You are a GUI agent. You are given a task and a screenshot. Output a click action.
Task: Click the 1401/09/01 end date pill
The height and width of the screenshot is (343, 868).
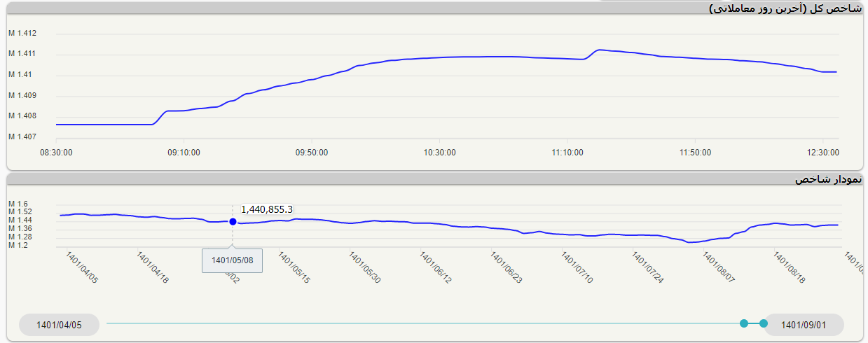pyautogui.click(x=804, y=325)
